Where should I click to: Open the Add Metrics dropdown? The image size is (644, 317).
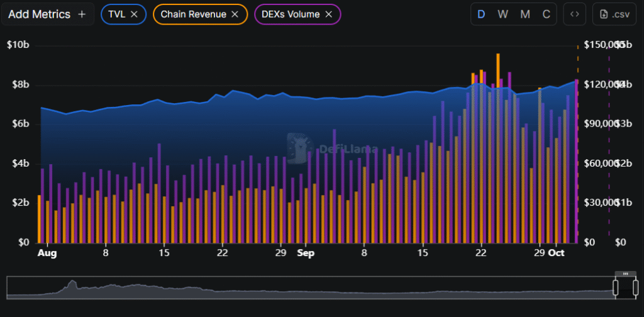click(38, 14)
